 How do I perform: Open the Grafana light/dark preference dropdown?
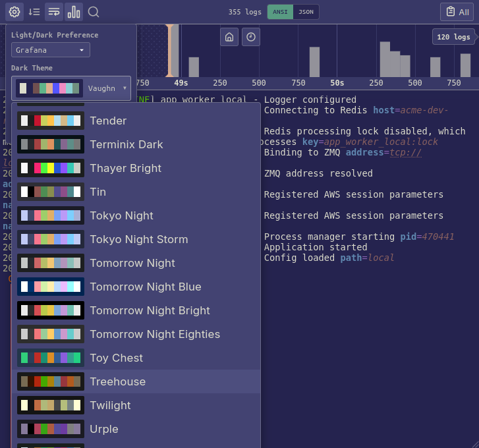click(x=51, y=50)
